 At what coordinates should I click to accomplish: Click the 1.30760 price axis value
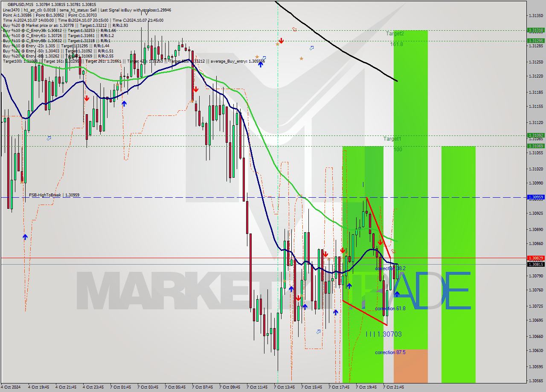536,290
